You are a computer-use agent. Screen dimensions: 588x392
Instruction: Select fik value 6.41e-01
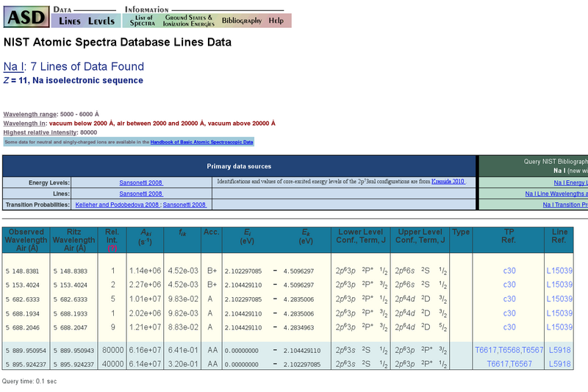[183, 350]
